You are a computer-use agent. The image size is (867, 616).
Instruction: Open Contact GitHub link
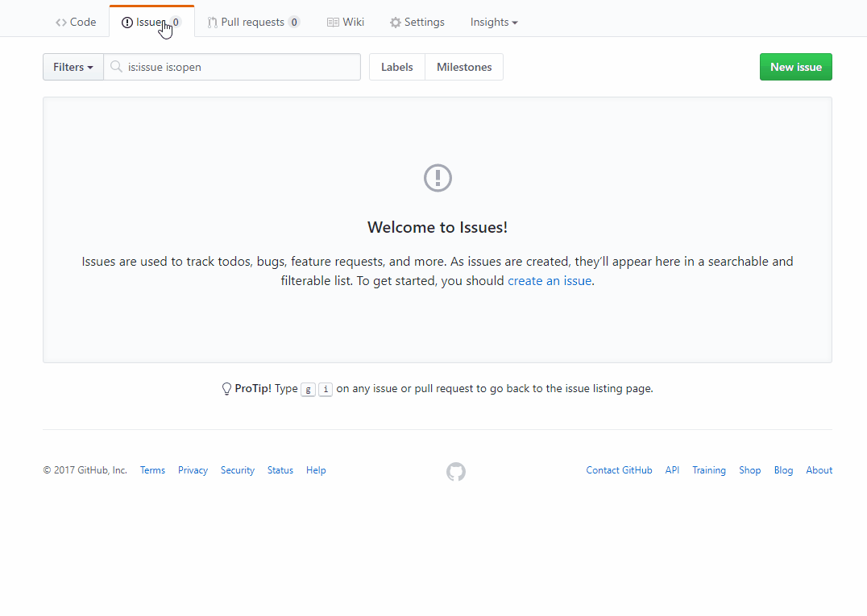620,470
